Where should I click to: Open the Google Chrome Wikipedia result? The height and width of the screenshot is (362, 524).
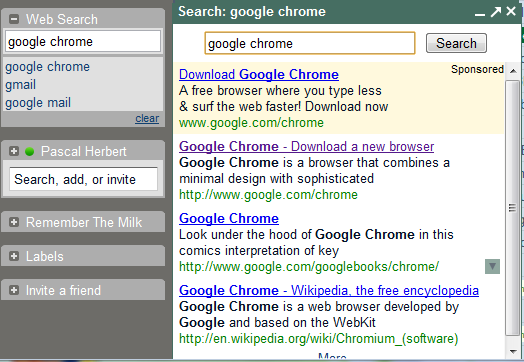(x=329, y=290)
